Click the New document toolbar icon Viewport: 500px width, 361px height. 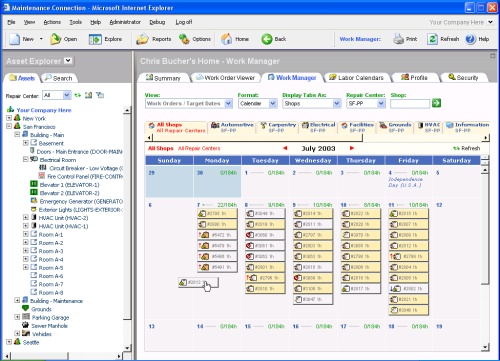(x=14, y=39)
